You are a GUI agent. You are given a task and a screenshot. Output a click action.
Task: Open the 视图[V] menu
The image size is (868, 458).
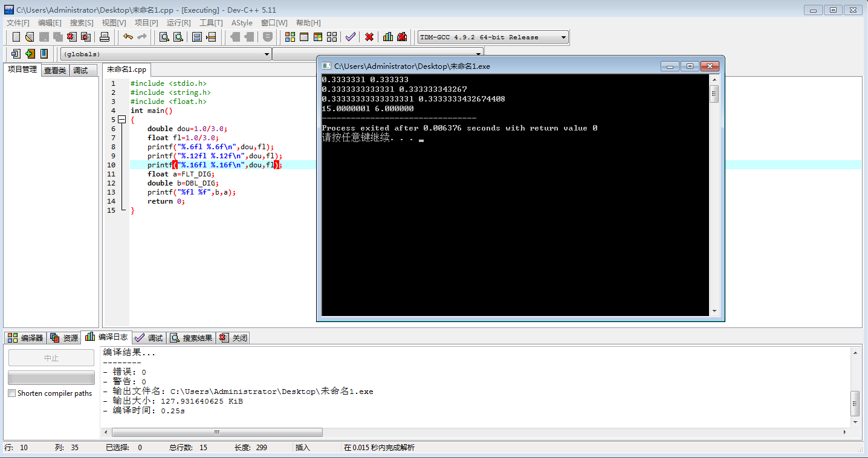tap(114, 22)
